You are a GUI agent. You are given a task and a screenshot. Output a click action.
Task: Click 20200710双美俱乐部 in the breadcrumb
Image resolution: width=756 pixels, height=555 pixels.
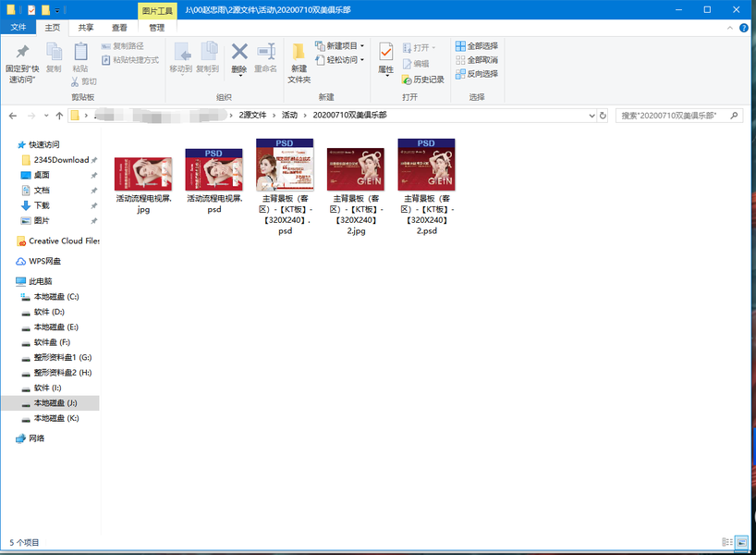click(x=349, y=115)
